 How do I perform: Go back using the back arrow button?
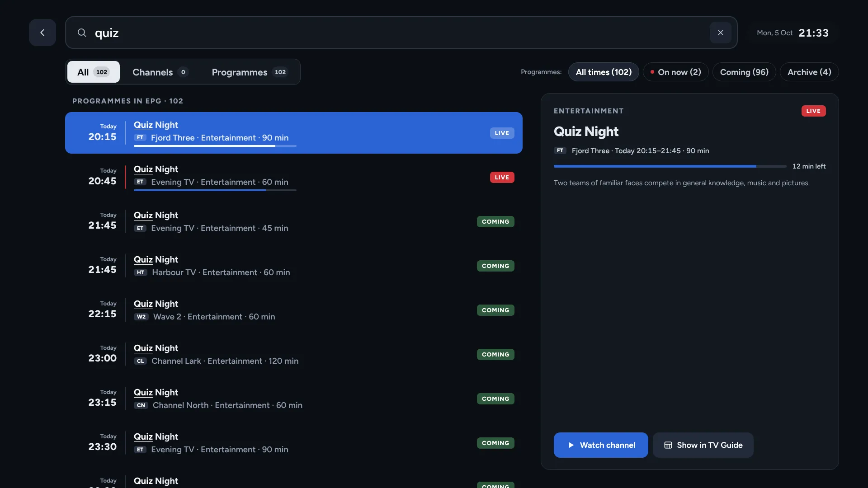[42, 33]
